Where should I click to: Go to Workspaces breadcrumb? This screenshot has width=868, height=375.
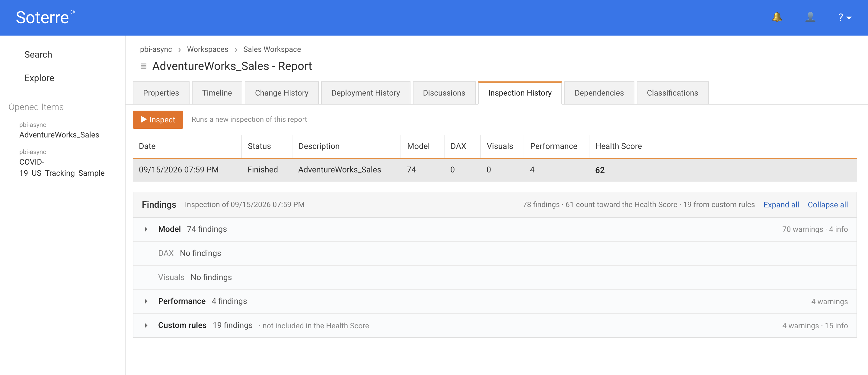pyautogui.click(x=208, y=49)
